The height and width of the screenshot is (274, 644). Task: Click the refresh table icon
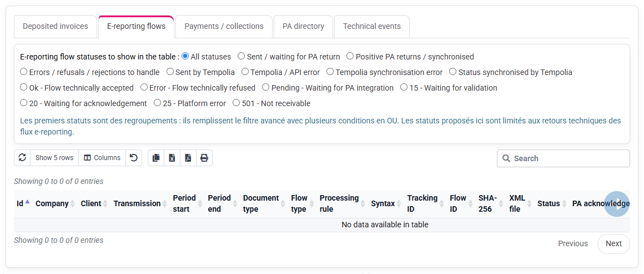pos(22,158)
